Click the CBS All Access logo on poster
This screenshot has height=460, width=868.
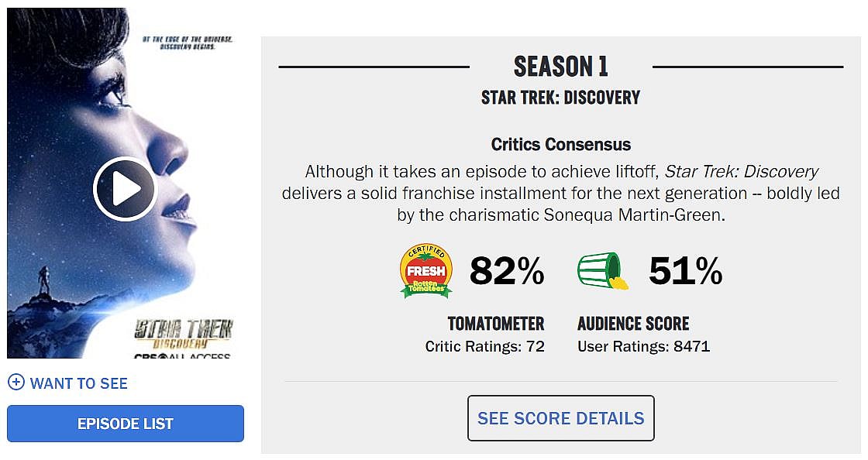click(182, 355)
